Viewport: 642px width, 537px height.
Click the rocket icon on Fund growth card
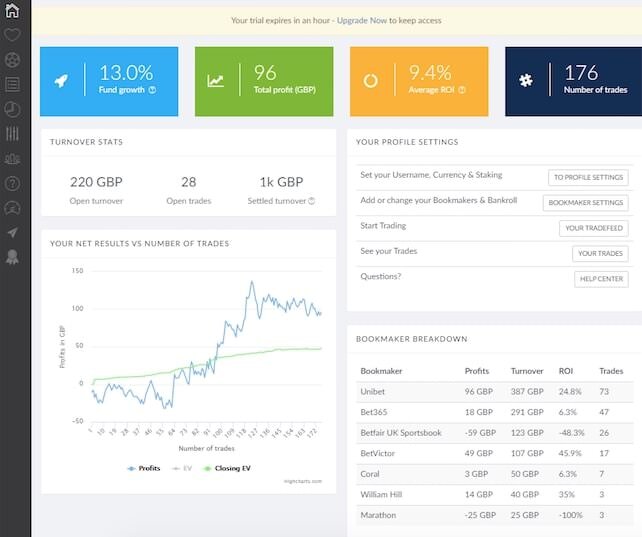click(61, 81)
